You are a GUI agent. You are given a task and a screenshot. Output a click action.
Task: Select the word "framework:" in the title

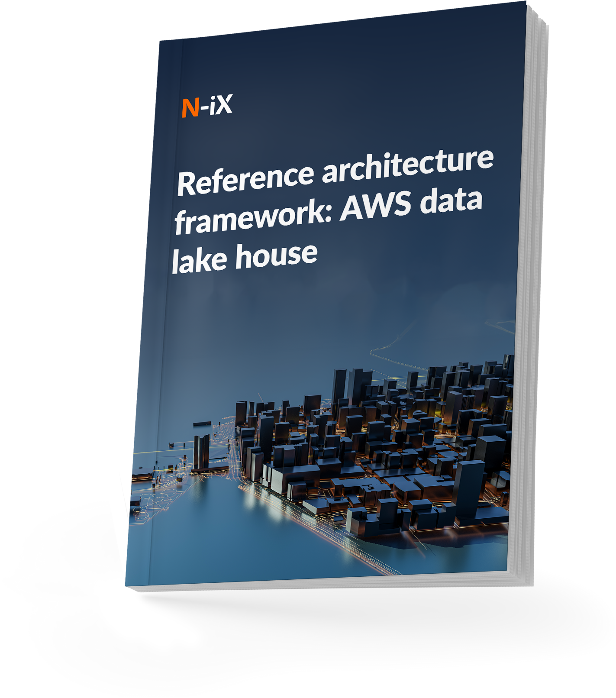tap(253, 220)
